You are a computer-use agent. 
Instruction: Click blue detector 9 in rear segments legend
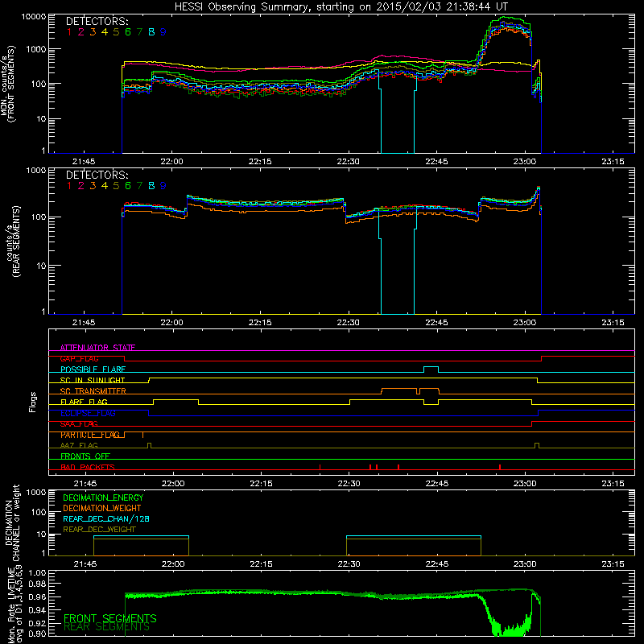point(163,186)
